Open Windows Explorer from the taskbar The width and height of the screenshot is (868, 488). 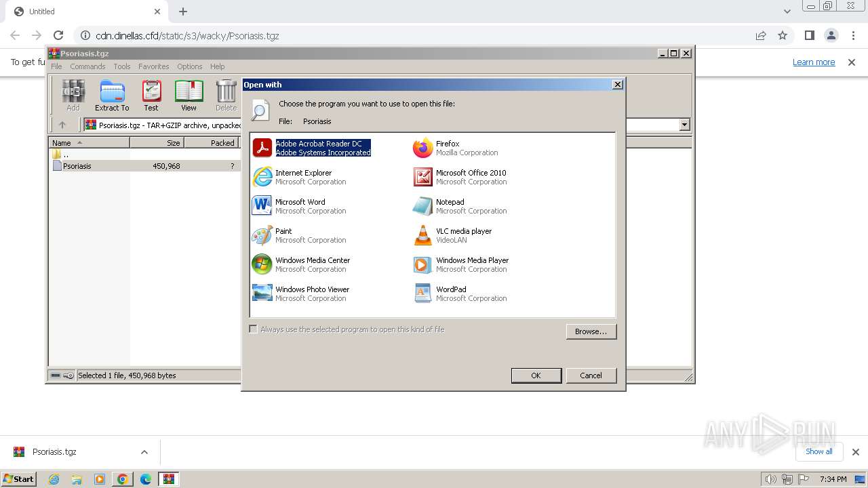(x=77, y=479)
